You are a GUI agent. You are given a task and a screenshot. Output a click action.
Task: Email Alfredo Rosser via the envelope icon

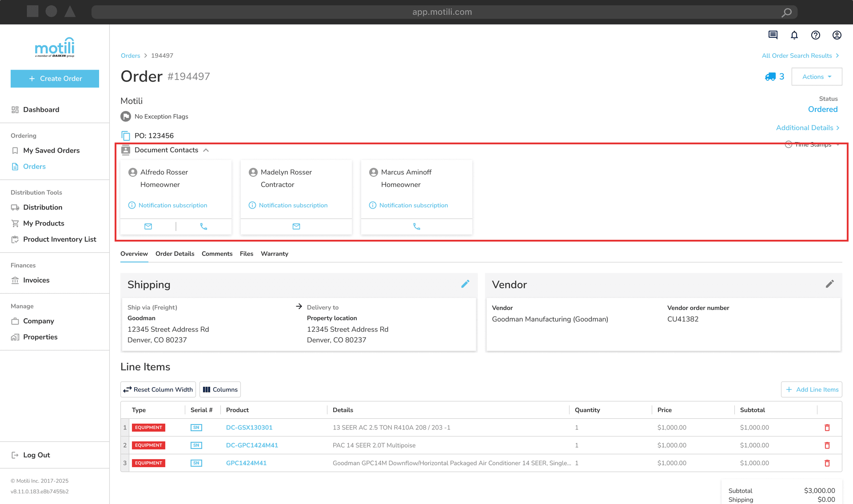point(148,226)
